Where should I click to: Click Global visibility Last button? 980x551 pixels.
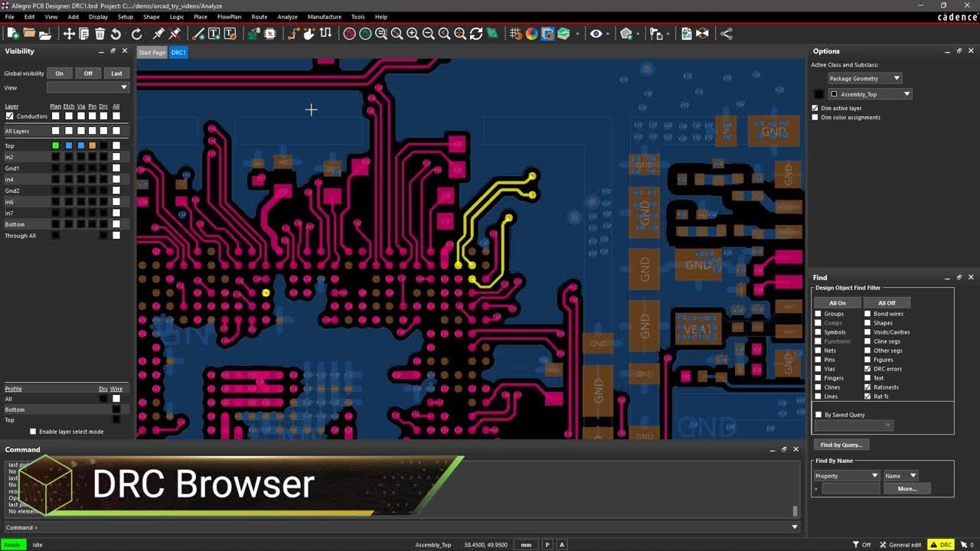tap(116, 73)
